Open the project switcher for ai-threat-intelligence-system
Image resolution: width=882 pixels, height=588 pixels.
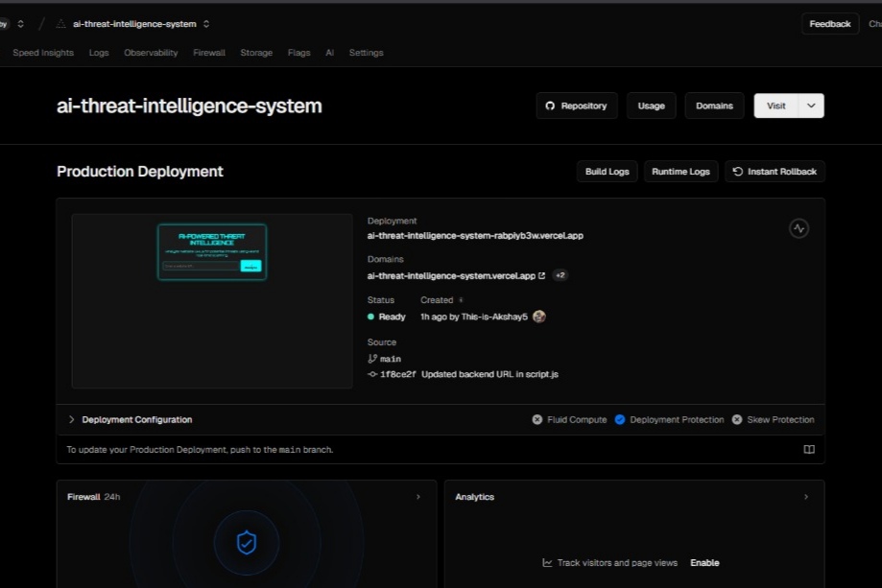click(206, 24)
